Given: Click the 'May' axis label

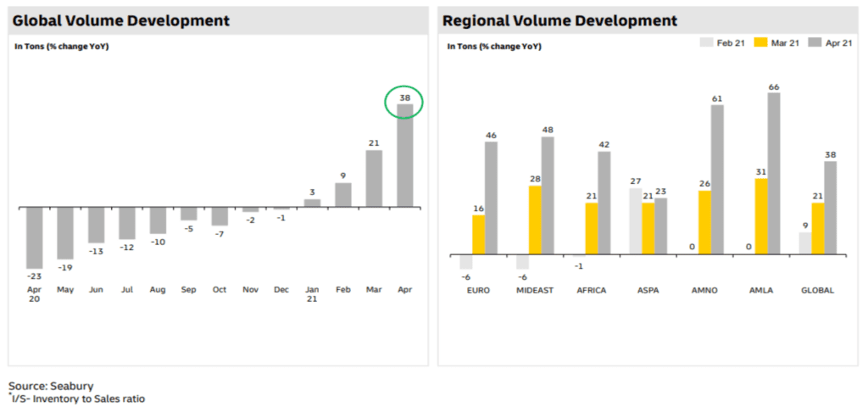Looking at the screenshot, I should pos(65,290).
